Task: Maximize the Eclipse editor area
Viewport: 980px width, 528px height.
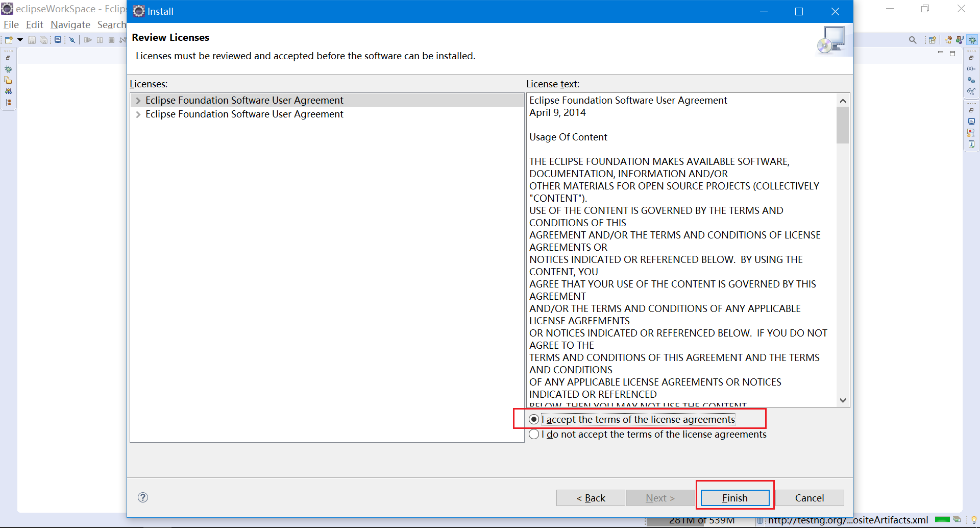Action: tap(952, 53)
